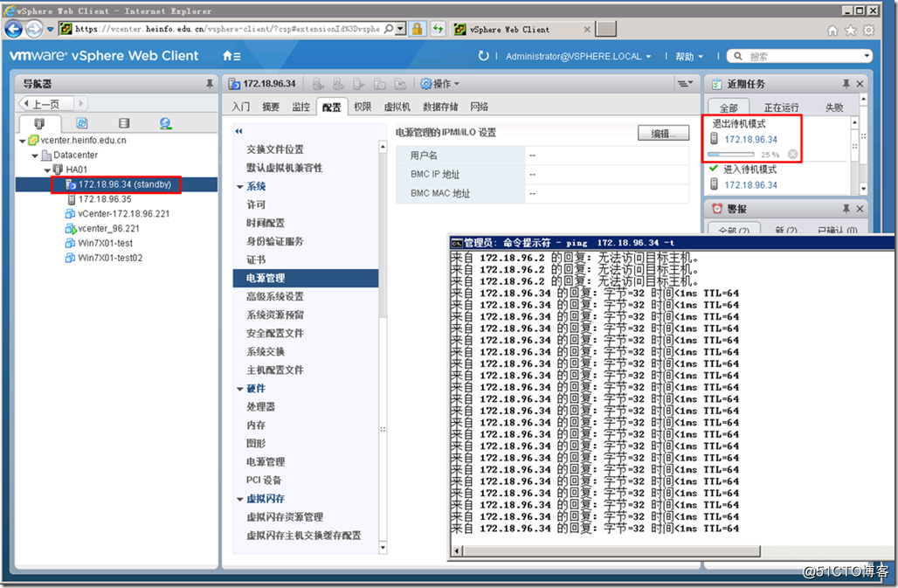Screen dimensions: 898x588
Task: Switch to the Storage navigator tab icon
Action: coord(123,123)
